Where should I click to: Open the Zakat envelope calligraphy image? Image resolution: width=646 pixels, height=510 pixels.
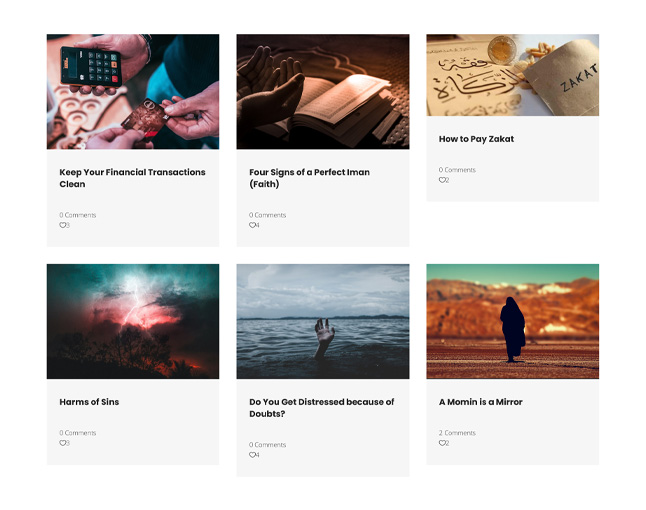(513, 75)
